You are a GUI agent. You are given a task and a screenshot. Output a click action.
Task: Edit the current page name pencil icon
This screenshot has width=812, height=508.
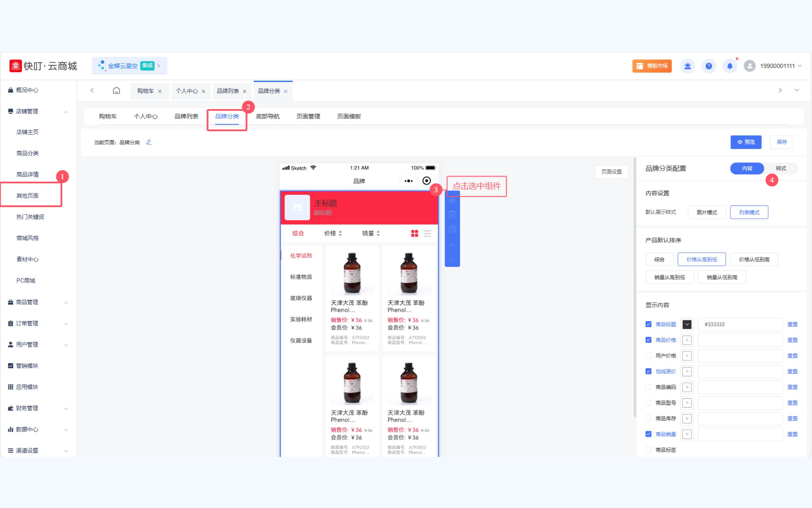[149, 142]
